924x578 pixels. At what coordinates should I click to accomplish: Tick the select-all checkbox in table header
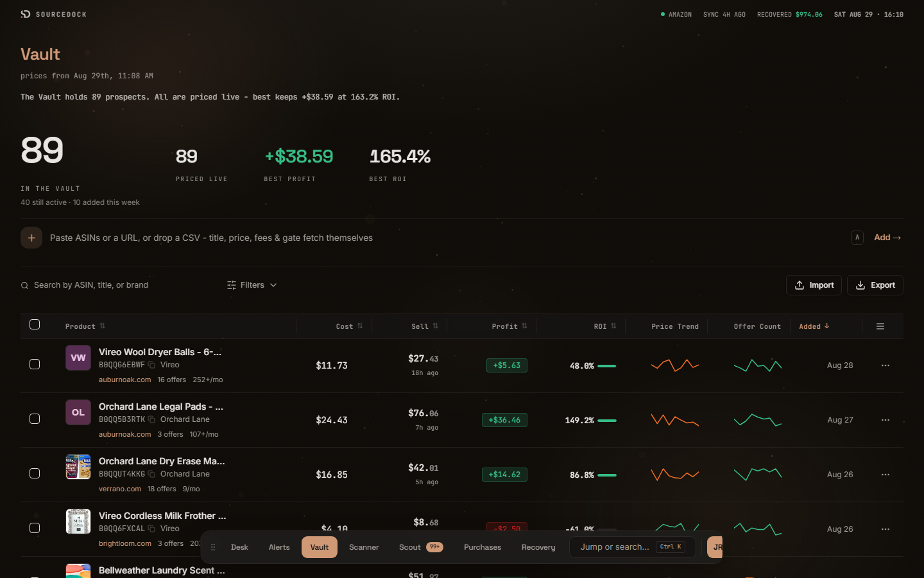35,324
